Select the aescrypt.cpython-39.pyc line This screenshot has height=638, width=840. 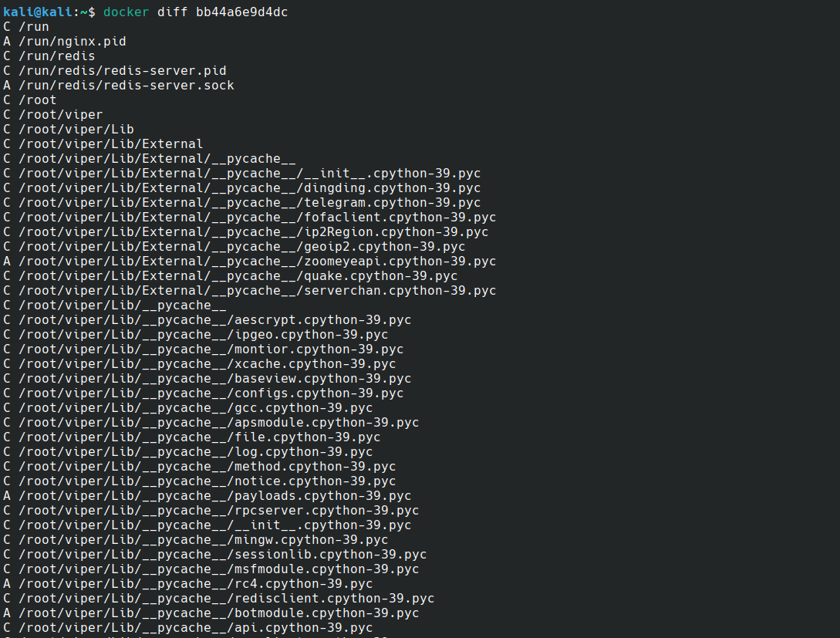[207, 320]
